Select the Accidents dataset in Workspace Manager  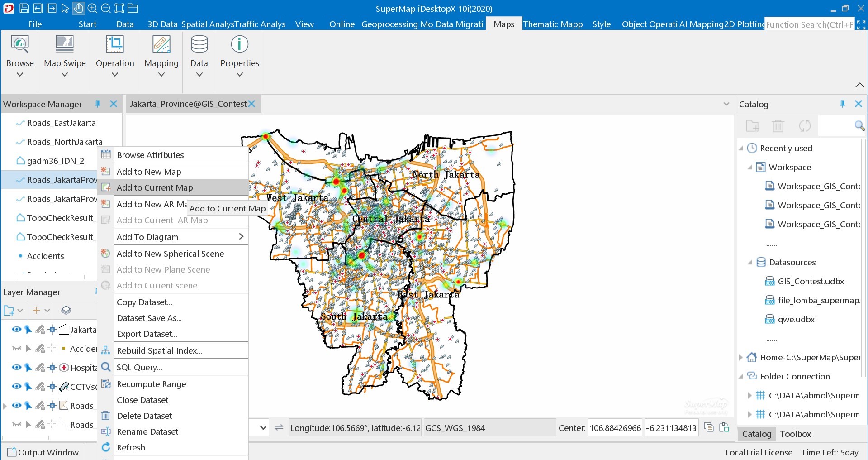point(45,256)
